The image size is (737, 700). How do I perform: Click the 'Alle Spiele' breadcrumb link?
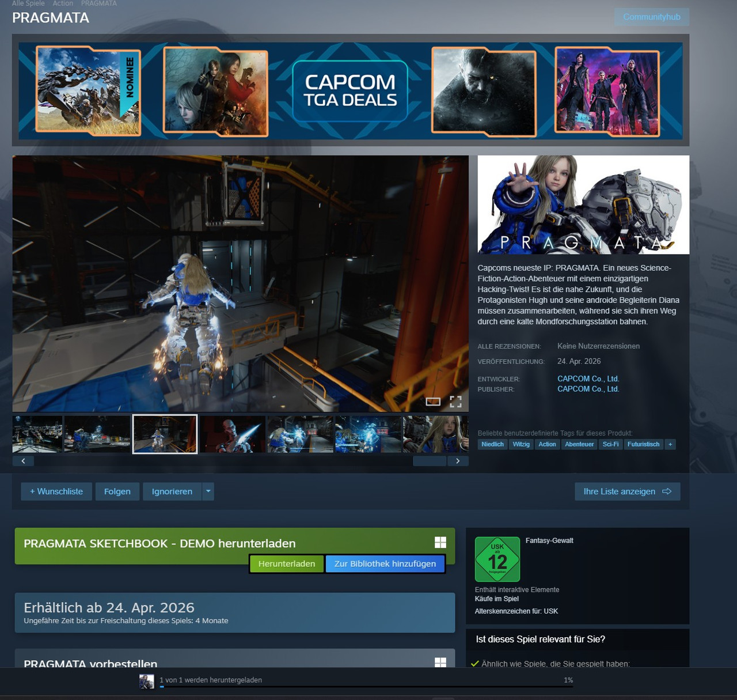coord(28,3)
